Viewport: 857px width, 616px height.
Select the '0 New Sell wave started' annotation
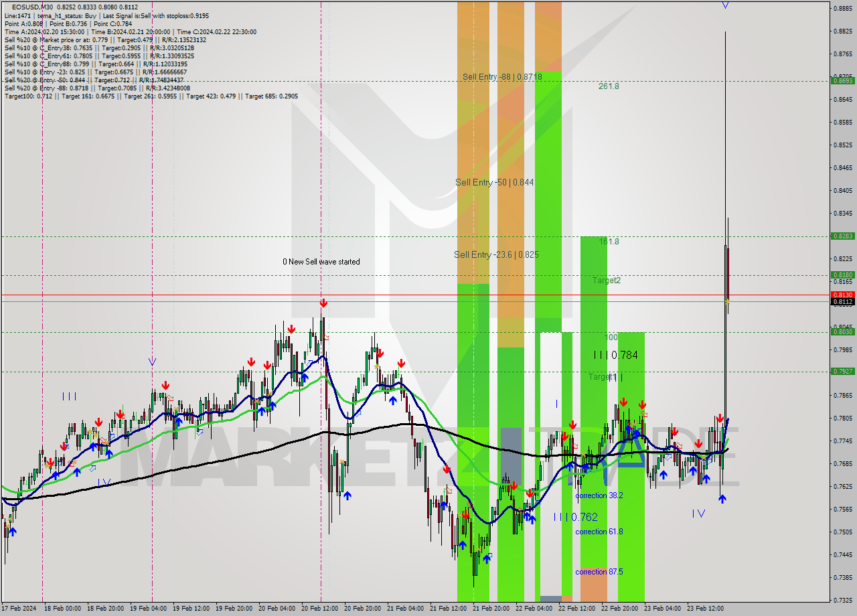pos(321,262)
